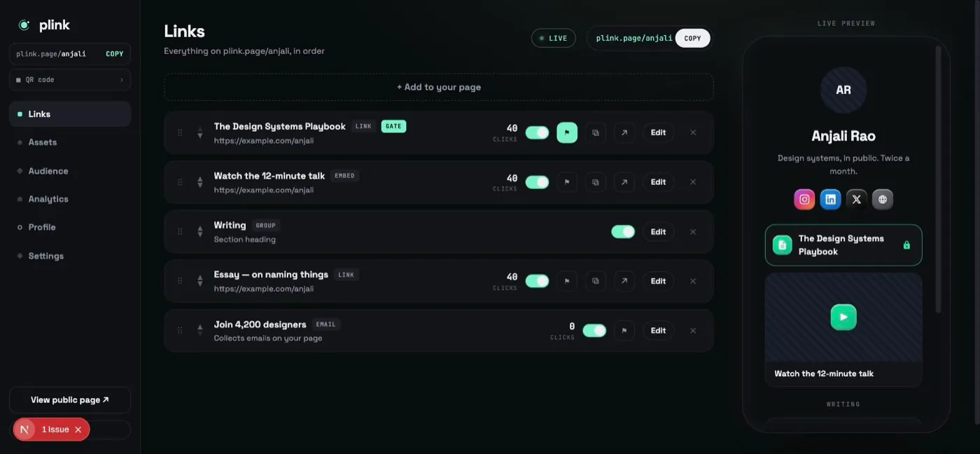This screenshot has height=454, width=980.
Task: Toggle off Essay — on naming things link
Action: point(537,281)
